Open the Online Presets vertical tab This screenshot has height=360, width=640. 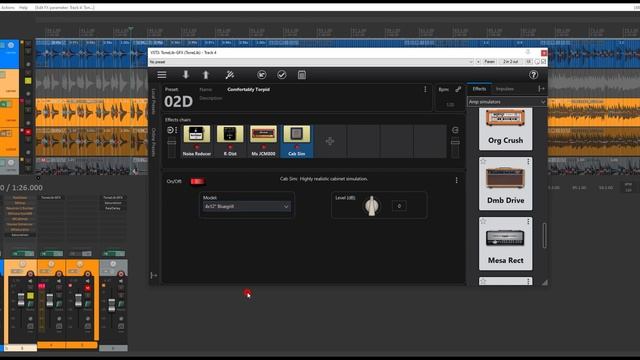[154, 142]
